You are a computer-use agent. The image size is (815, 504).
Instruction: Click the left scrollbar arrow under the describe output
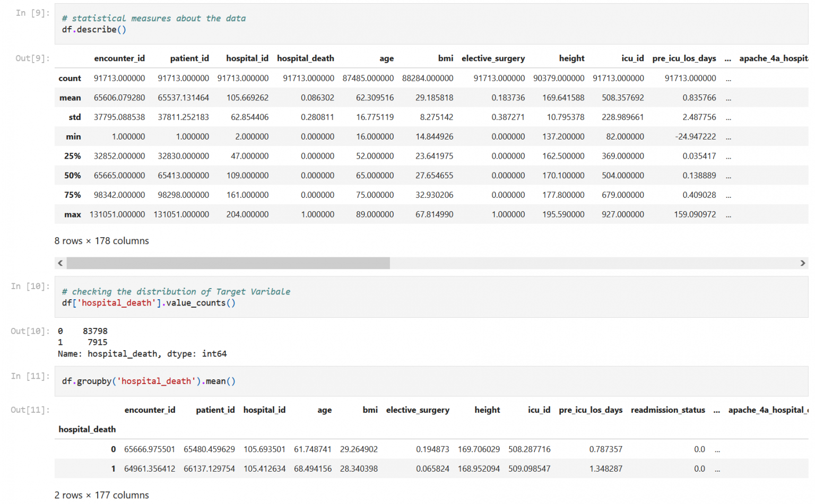coord(60,263)
